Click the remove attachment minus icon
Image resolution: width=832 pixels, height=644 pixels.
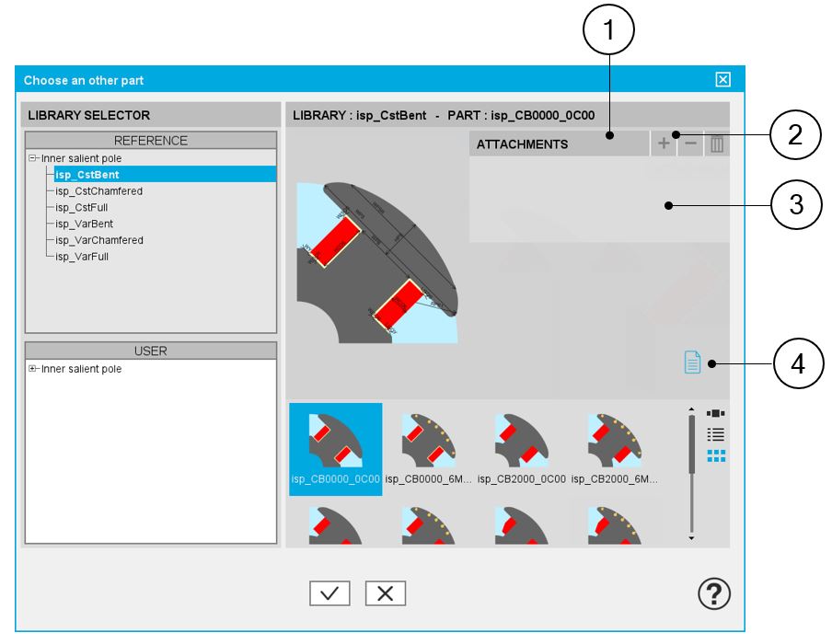click(690, 144)
